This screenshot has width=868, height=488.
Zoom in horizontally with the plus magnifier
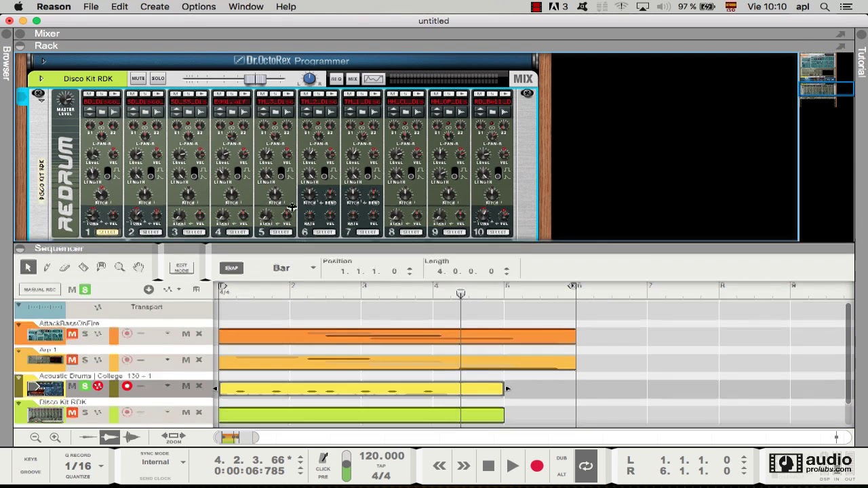55,438
